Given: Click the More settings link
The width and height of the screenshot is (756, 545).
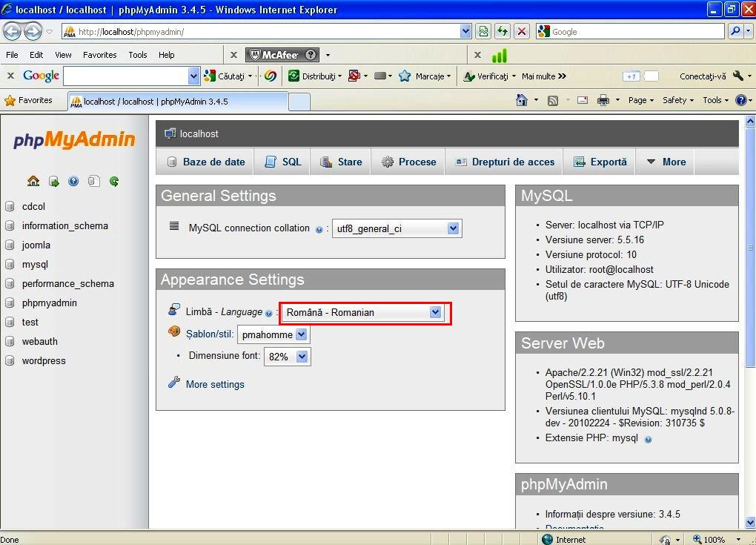Looking at the screenshot, I should click(x=215, y=384).
